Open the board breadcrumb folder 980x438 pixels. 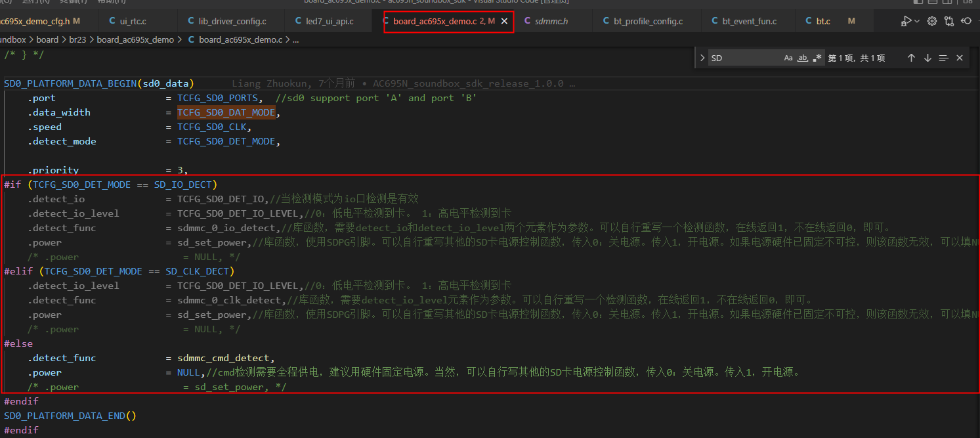47,39
